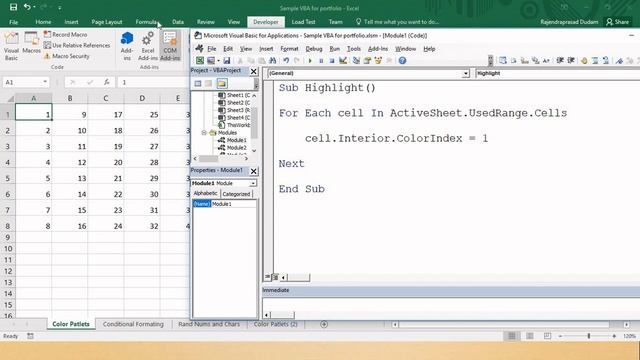This screenshot has height=360, width=640.
Task: Toggle Bookmark flag icon in Edit toolbar
Action: tap(620, 61)
